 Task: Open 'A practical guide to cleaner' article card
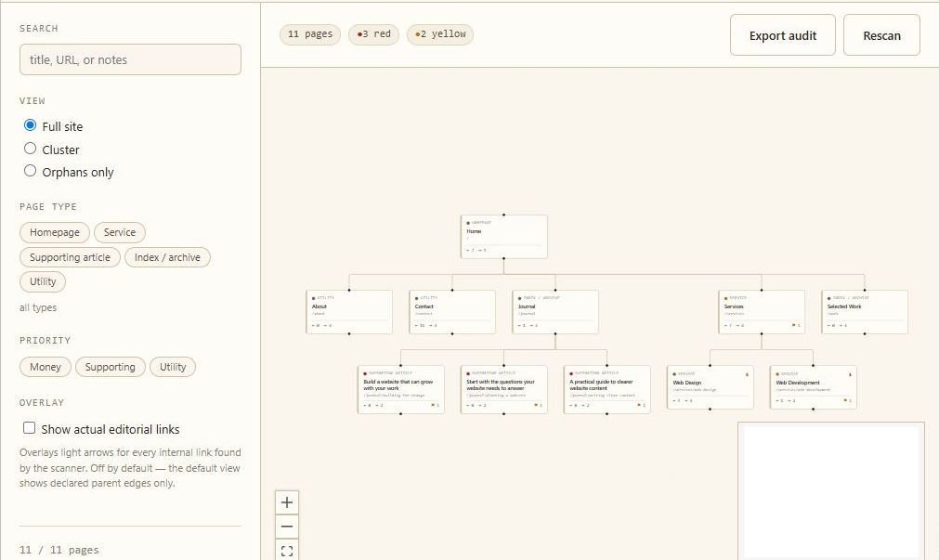(606, 389)
